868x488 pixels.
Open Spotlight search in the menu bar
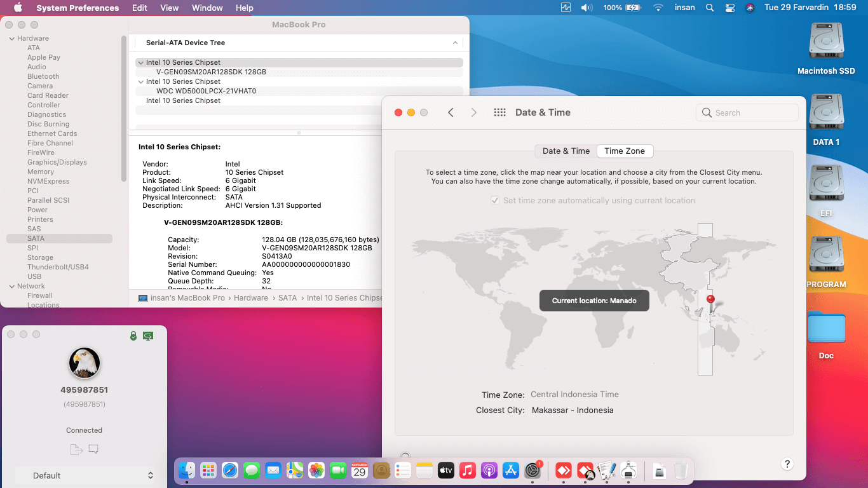[709, 8]
